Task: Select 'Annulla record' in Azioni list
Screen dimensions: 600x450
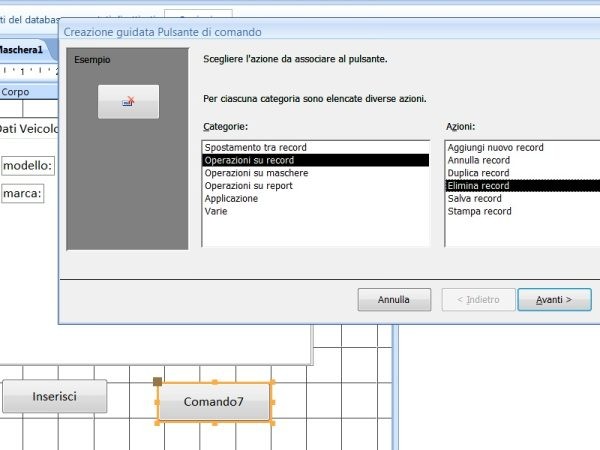Action: point(479,160)
